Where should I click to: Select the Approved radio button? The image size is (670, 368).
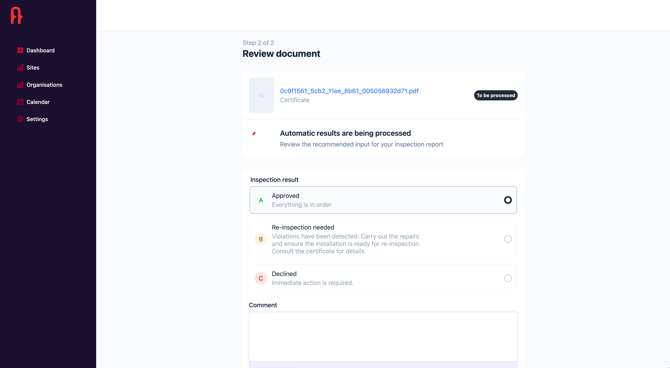[x=508, y=200]
